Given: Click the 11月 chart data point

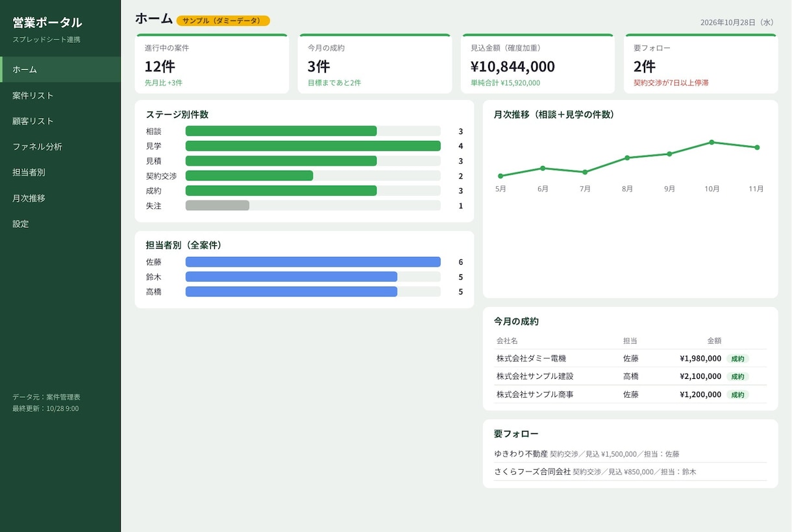Looking at the screenshot, I should click(757, 147).
